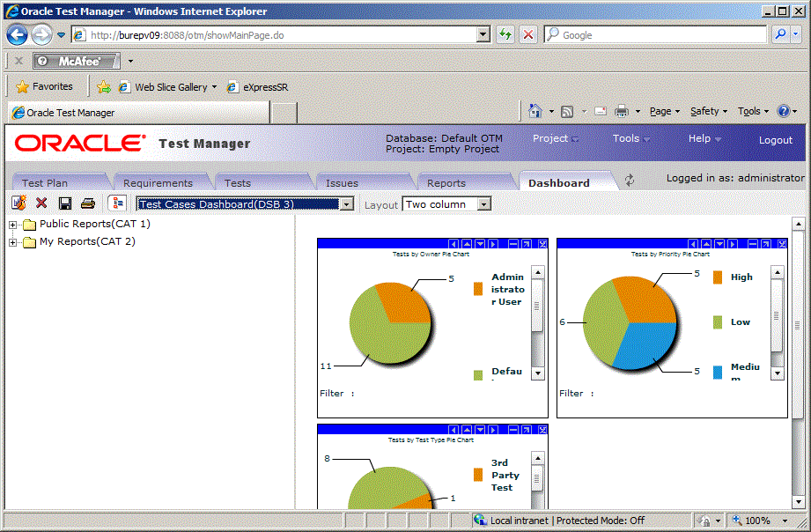This screenshot has width=811, height=532.
Task: Select the Public Reports(CAT 1) tree item
Action: pyautogui.click(x=94, y=224)
